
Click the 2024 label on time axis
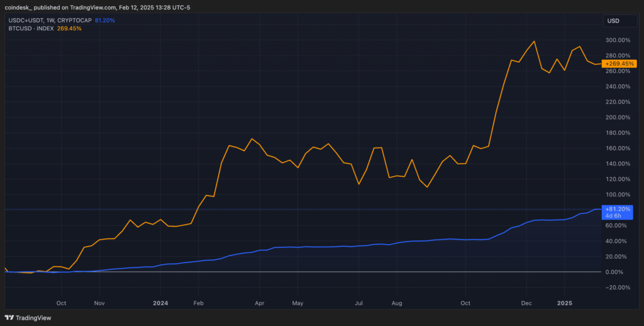coord(162,303)
